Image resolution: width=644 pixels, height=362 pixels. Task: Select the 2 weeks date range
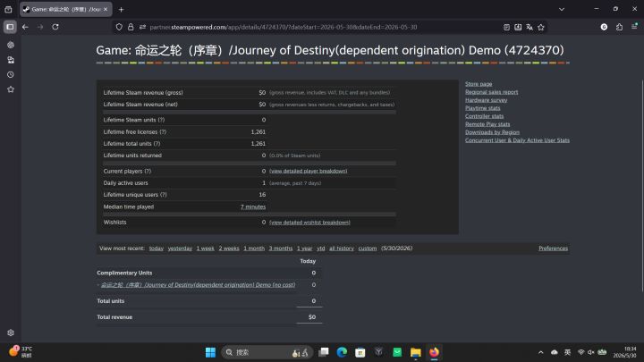(229, 248)
